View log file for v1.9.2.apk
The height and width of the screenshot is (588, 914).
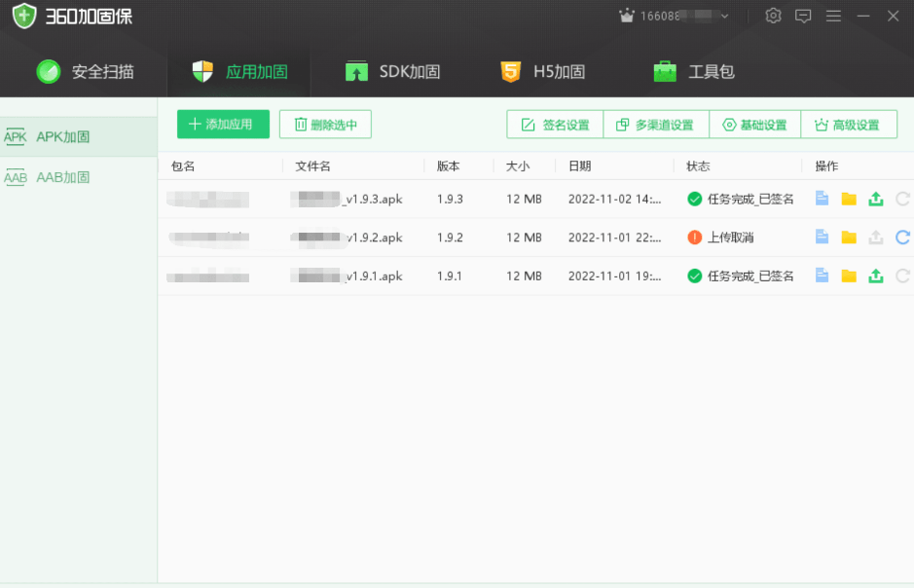click(822, 238)
